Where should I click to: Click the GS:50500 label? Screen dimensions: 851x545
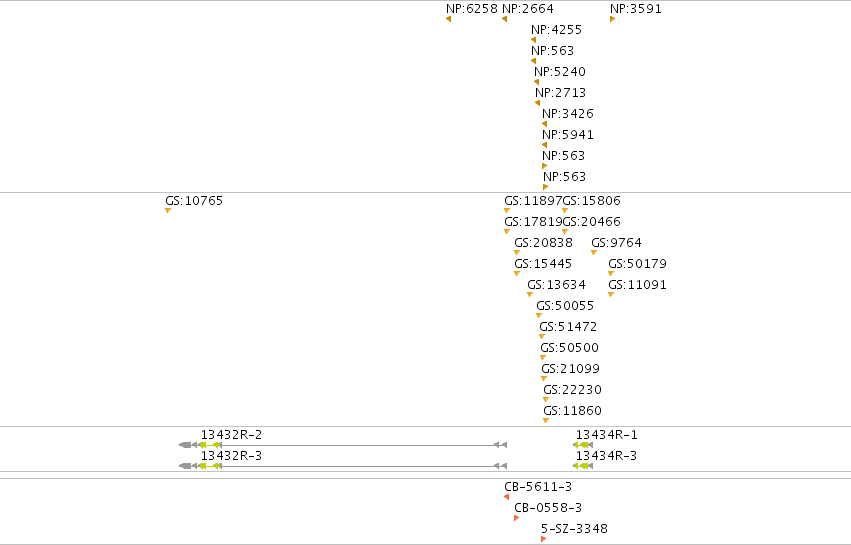point(569,348)
